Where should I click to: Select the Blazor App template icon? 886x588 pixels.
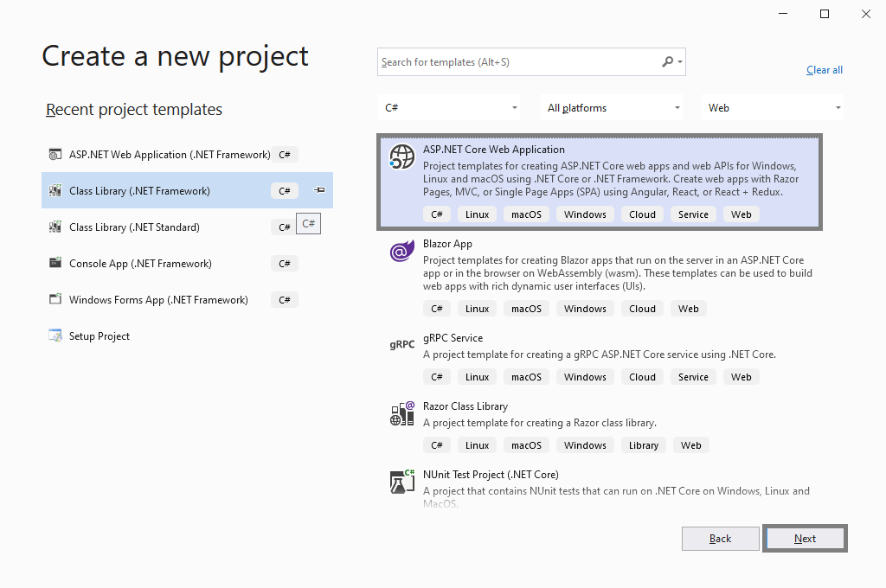tap(401, 251)
